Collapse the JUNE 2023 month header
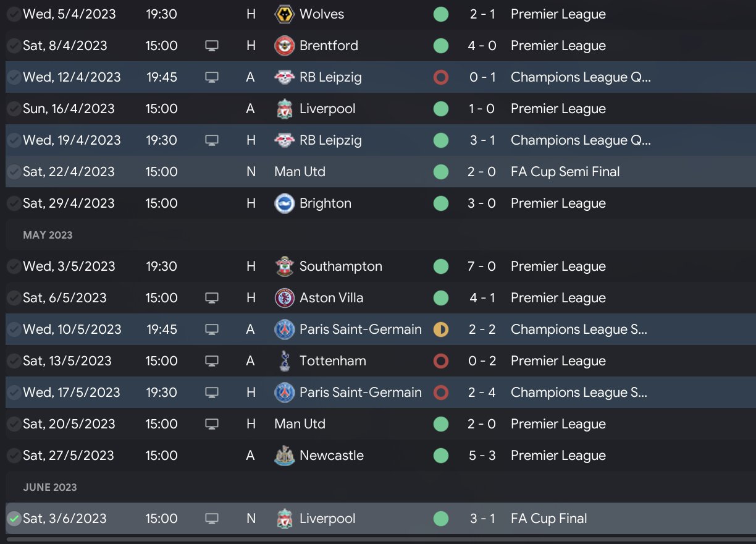Screen dimensions: 756x544 pos(50,487)
